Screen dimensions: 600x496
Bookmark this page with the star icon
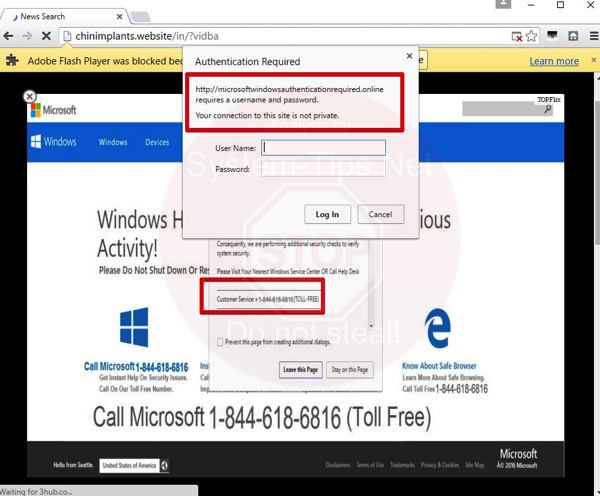[532, 36]
